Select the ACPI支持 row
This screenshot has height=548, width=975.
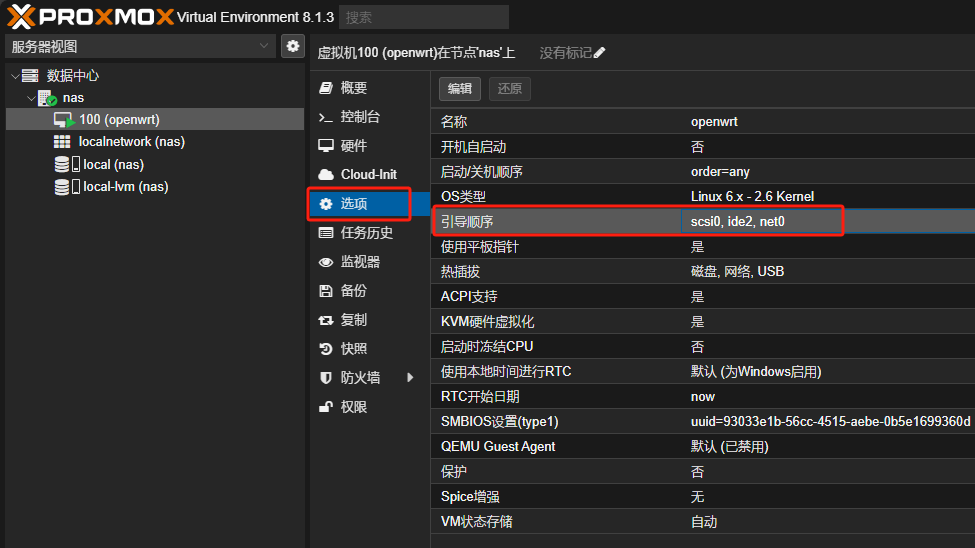pos(703,297)
